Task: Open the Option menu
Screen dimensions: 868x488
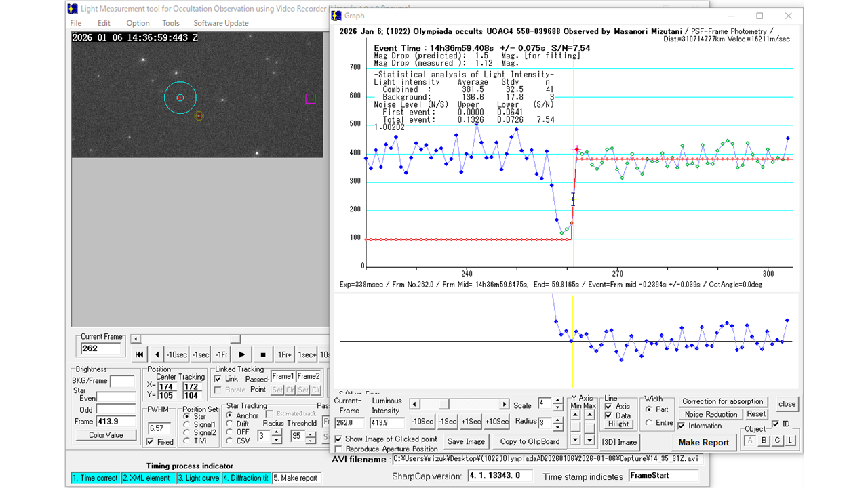Action: tap(138, 23)
